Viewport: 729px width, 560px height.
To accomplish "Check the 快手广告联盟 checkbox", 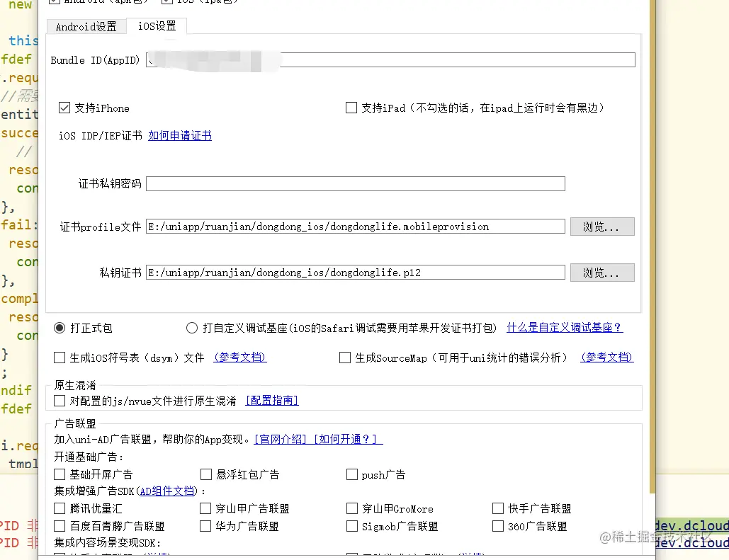I will tap(498, 508).
